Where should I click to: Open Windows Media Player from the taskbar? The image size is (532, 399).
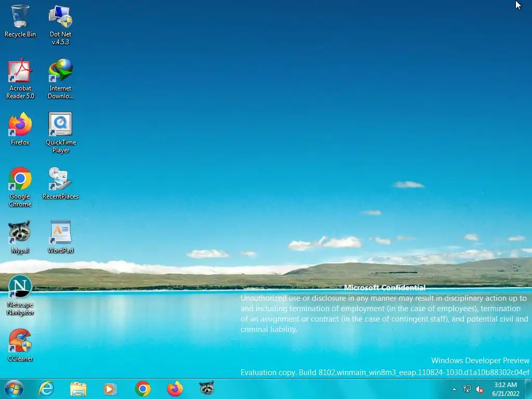tap(110, 389)
